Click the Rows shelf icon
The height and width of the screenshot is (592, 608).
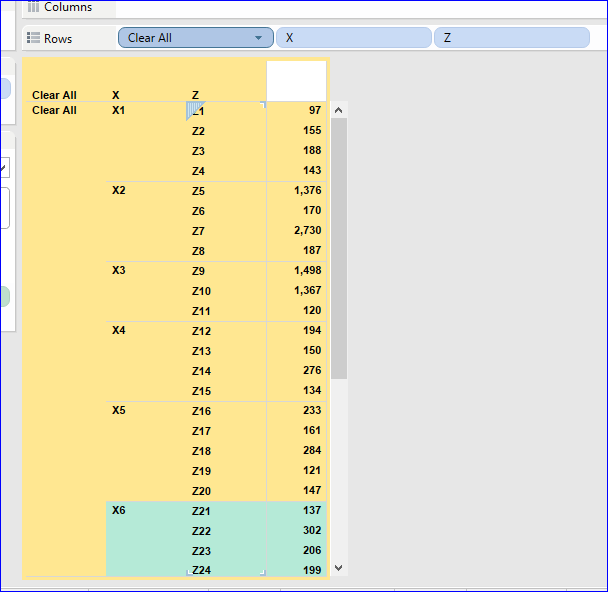33,38
